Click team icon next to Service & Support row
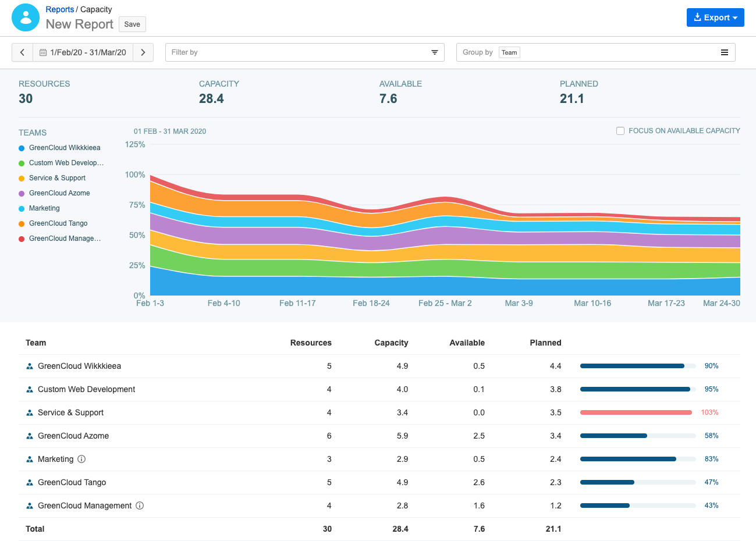The height and width of the screenshot is (541, 756). pyautogui.click(x=30, y=413)
